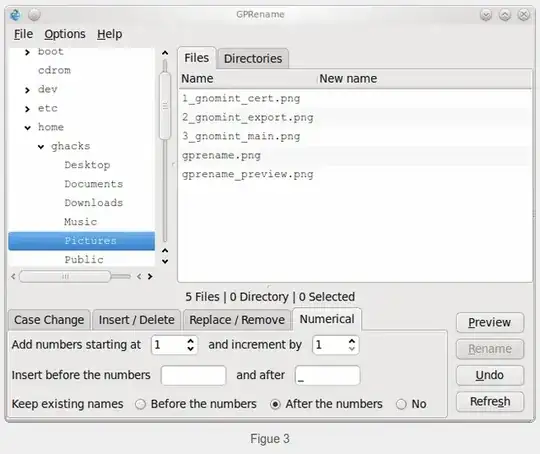Select file gprename.png
Screen dimensions: 540x454
221,156
